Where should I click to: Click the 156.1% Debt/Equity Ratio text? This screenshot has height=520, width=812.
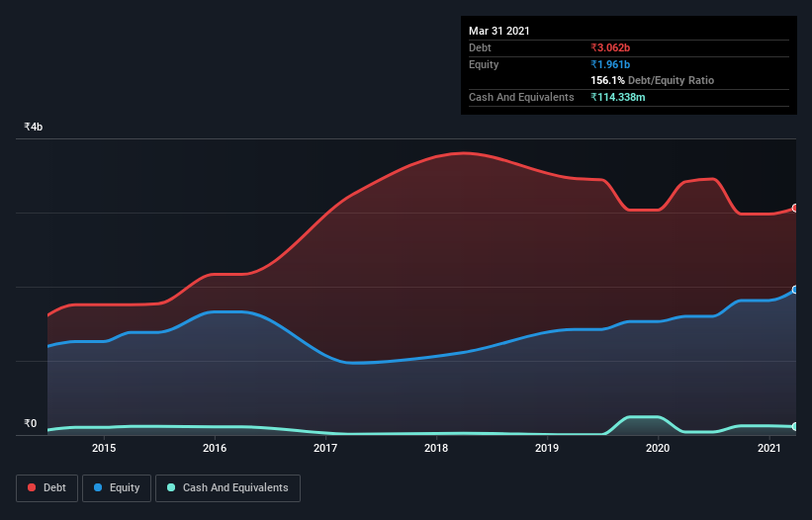(652, 80)
